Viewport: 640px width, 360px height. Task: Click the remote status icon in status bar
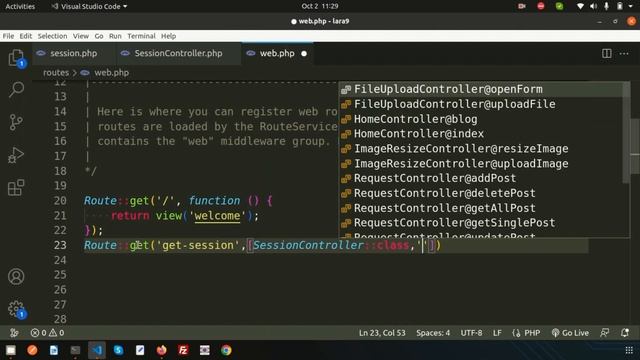(x=14, y=333)
